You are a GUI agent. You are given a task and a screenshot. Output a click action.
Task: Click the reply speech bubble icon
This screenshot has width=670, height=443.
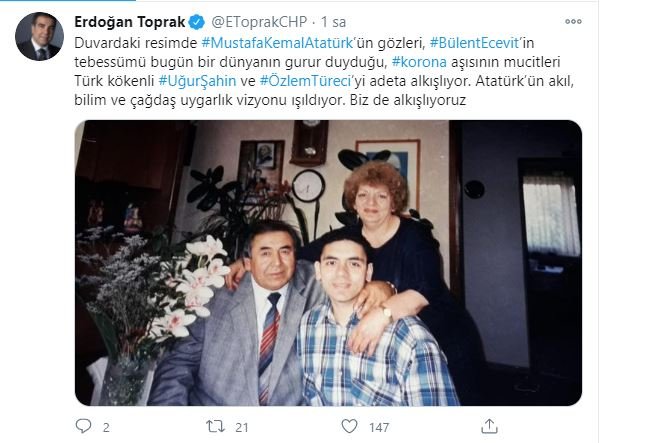tap(83, 426)
